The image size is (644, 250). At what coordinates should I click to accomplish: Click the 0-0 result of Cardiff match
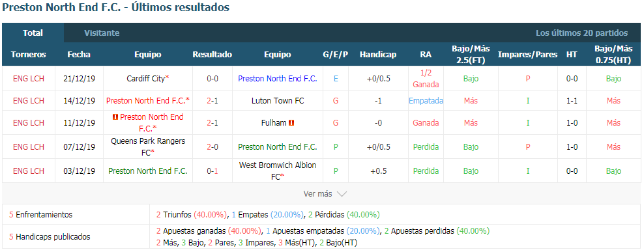(x=212, y=78)
